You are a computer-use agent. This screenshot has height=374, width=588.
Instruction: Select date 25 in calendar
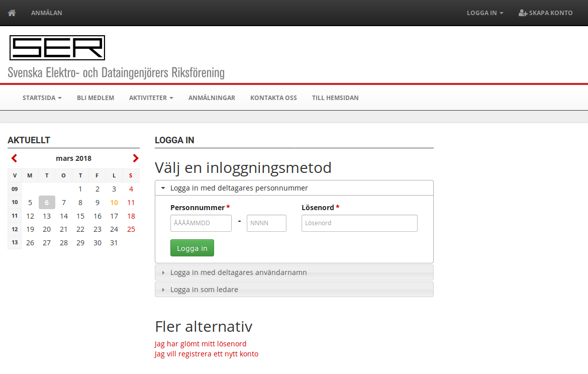[131, 229]
